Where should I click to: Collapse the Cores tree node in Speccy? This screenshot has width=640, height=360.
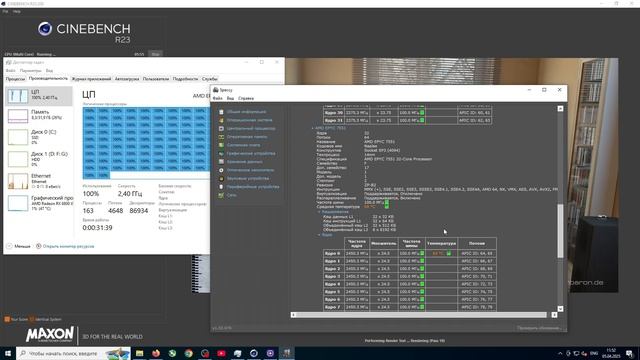319,235
